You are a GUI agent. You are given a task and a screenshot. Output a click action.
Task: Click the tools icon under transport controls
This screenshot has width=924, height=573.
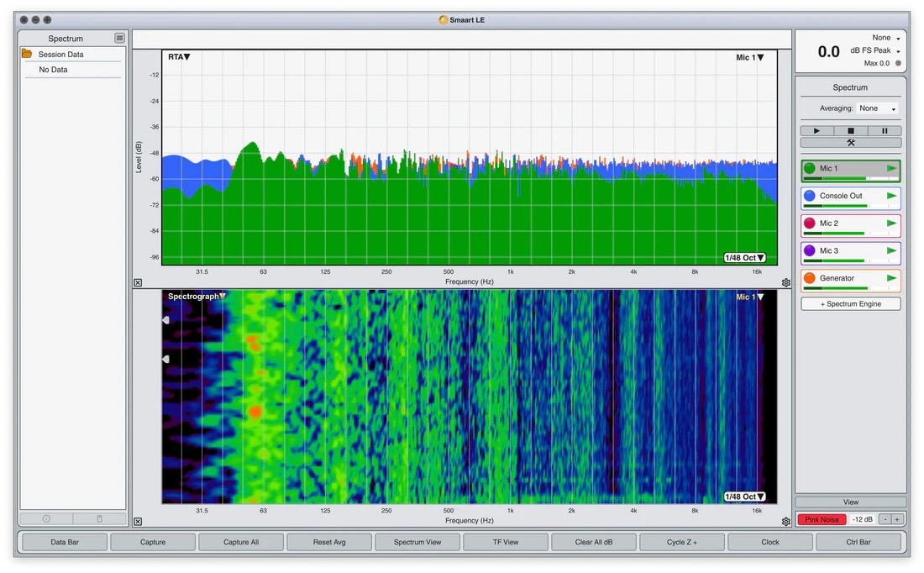coord(850,143)
